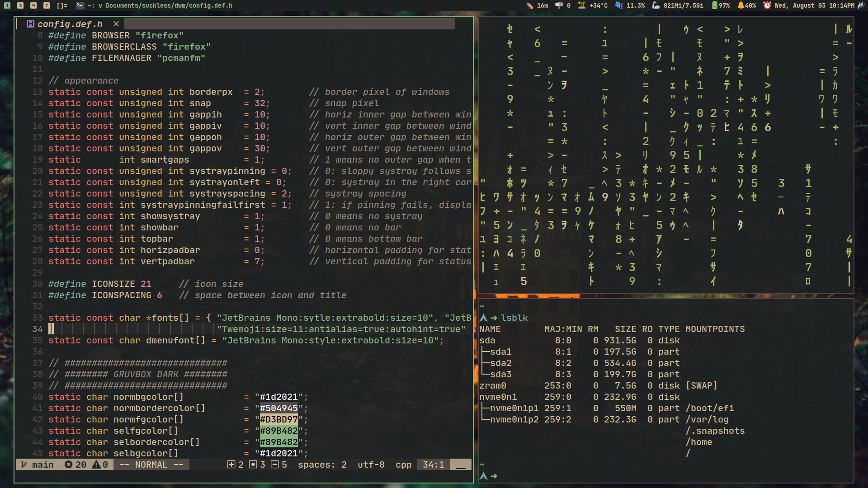Click the memory usage flexed arm icon
This screenshot has width=868, height=488.
click(x=656, y=5)
